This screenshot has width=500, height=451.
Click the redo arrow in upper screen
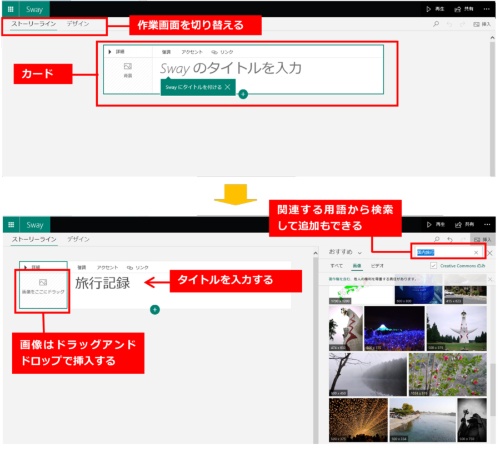click(462, 24)
